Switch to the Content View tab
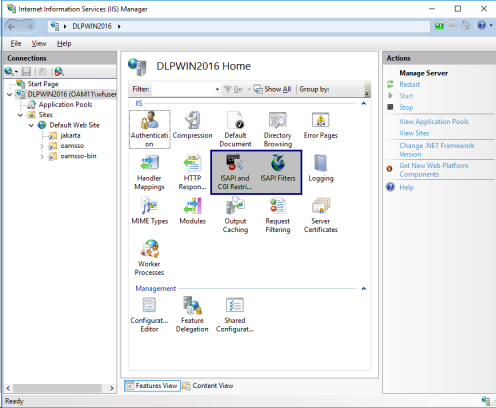 (x=208, y=386)
